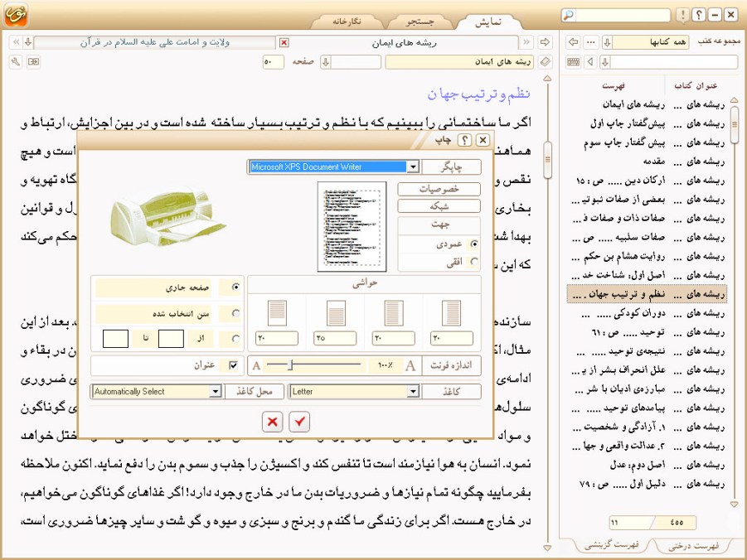Switch to the فهرست درختی tab

pyautogui.click(x=693, y=546)
